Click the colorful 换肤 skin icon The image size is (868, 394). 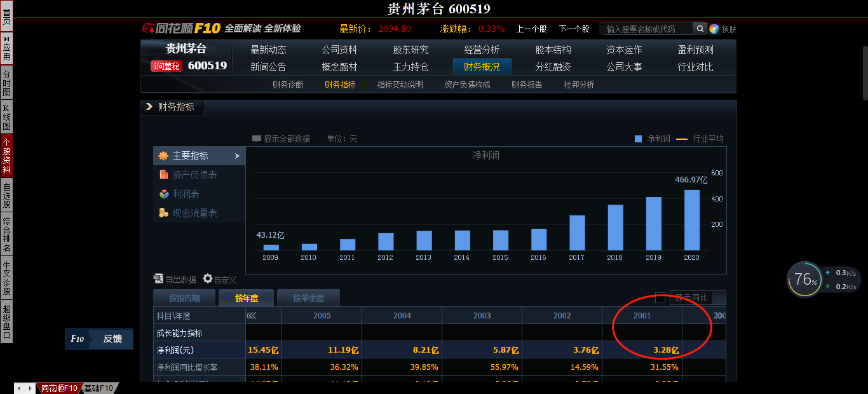point(714,29)
